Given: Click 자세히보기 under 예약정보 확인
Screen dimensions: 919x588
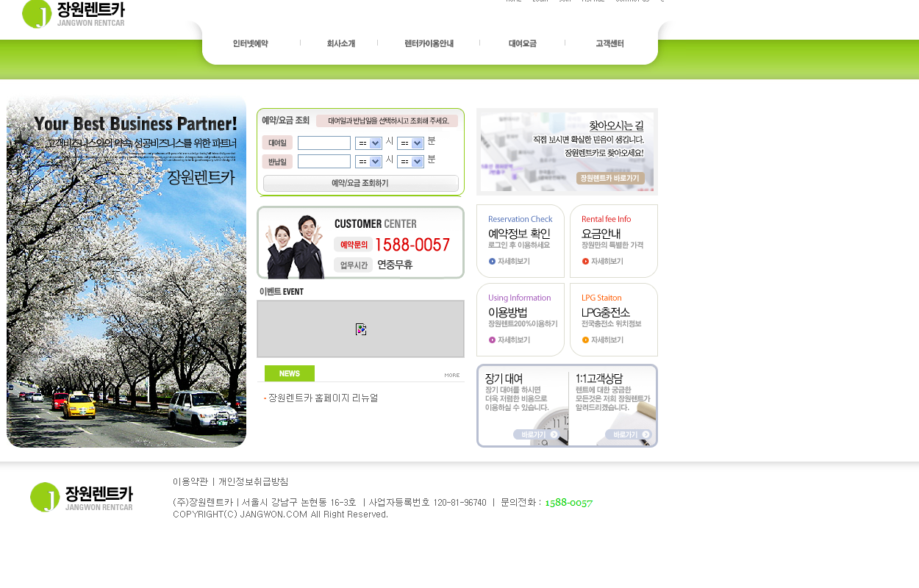Looking at the screenshot, I should [509, 261].
